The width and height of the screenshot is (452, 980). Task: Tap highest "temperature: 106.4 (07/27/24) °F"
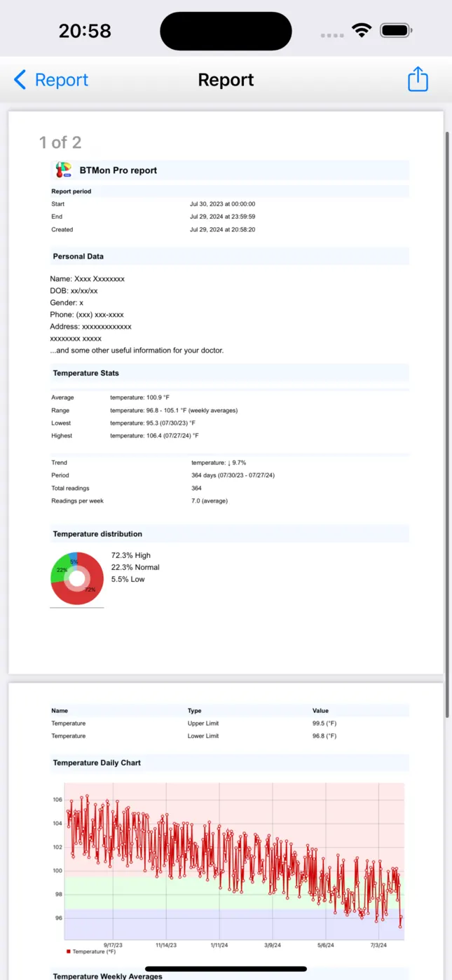coord(154,435)
